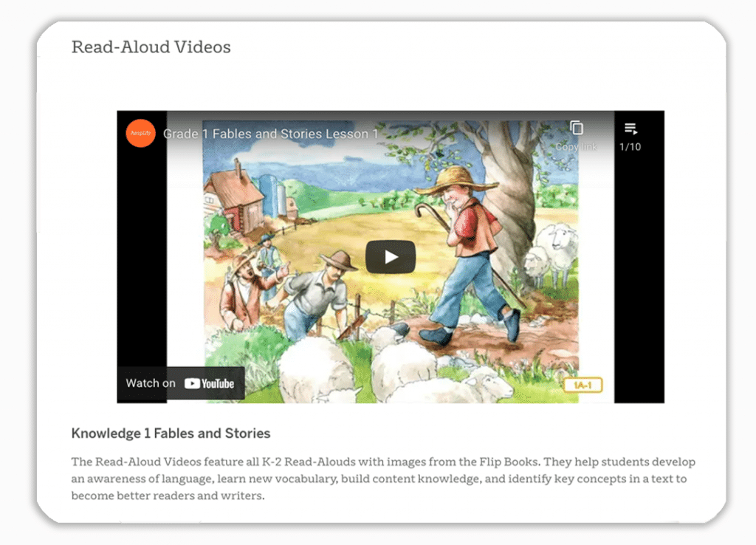The height and width of the screenshot is (545, 756).
Task: Click the Read-Aloud Videos heading
Action: tap(151, 47)
